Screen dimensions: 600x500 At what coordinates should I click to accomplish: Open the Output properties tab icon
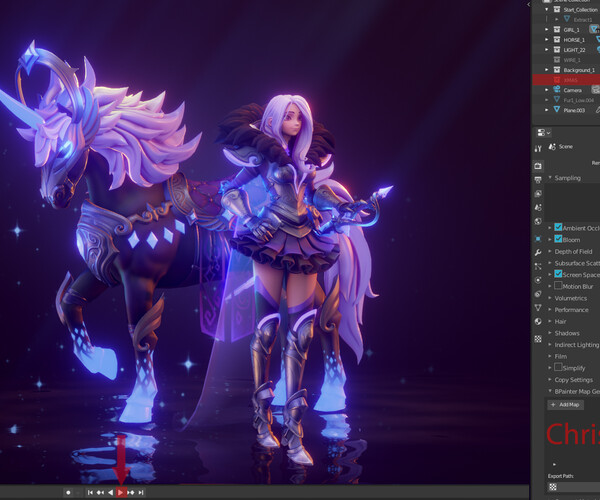click(x=538, y=179)
